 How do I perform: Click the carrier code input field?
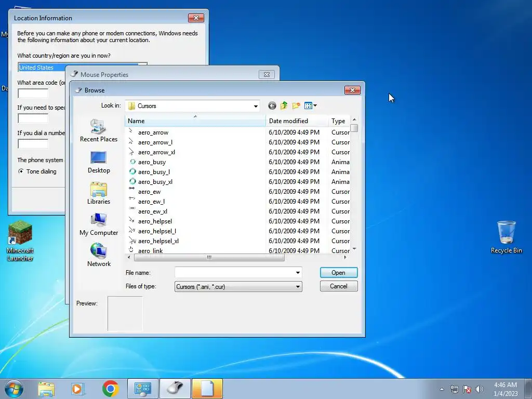(33, 118)
